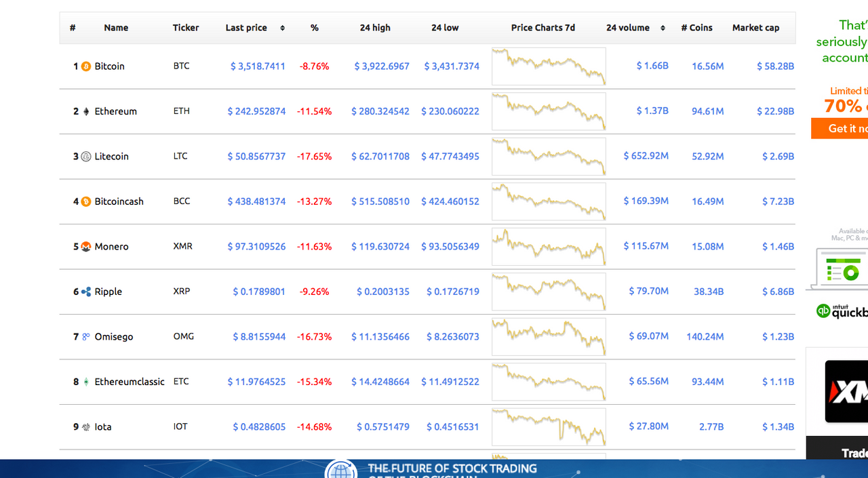Click the Ethereum diamond icon
Viewport: 868px width, 478px height.
click(x=86, y=111)
